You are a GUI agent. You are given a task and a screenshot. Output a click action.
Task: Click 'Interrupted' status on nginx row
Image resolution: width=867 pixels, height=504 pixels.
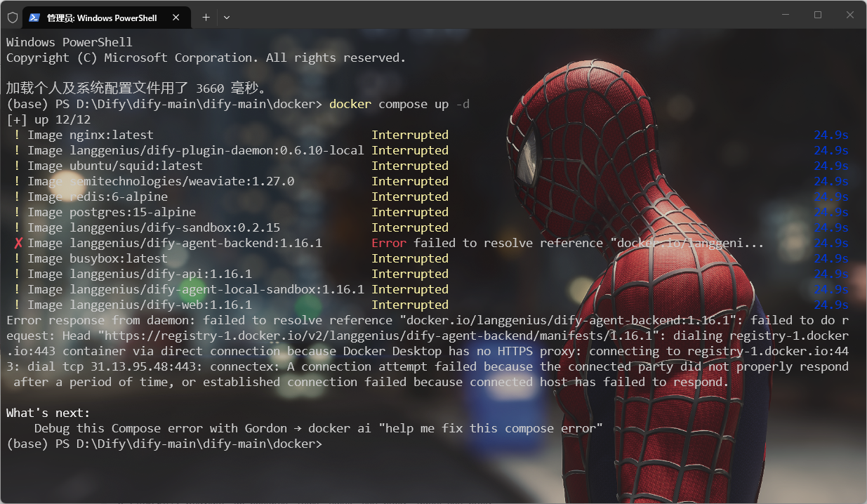pyautogui.click(x=410, y=135)
